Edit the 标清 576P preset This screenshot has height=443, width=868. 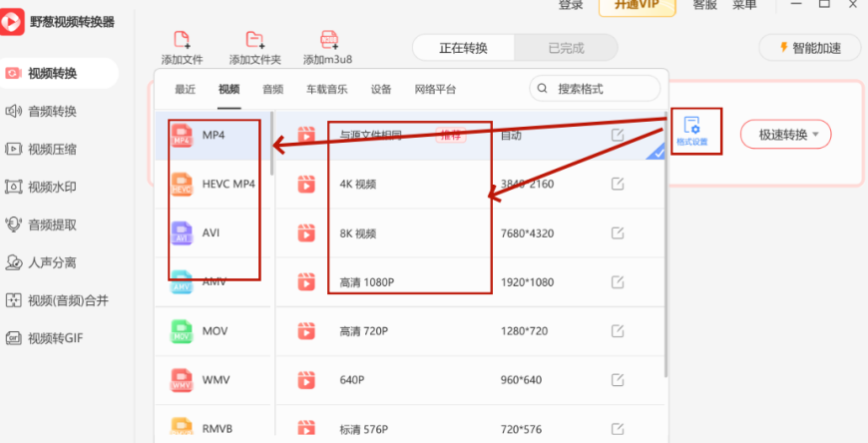pos(618,429)
